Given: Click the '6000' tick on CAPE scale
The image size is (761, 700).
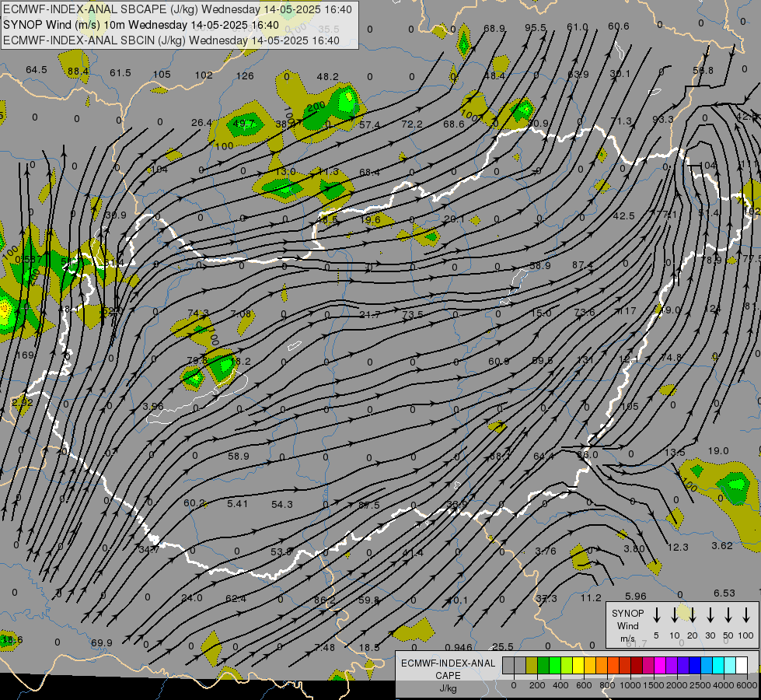Looking at the screenshot, I should point(748,685).
